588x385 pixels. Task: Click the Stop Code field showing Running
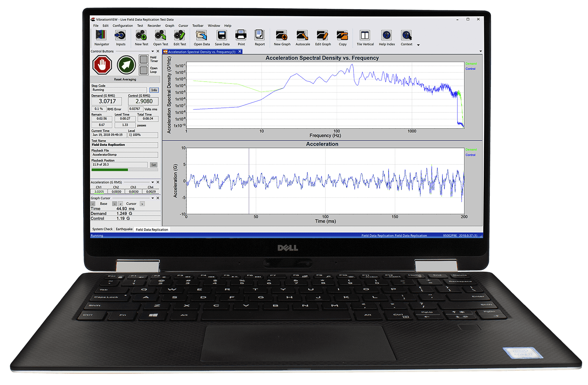pyautogui.click(x=119, y=90)
